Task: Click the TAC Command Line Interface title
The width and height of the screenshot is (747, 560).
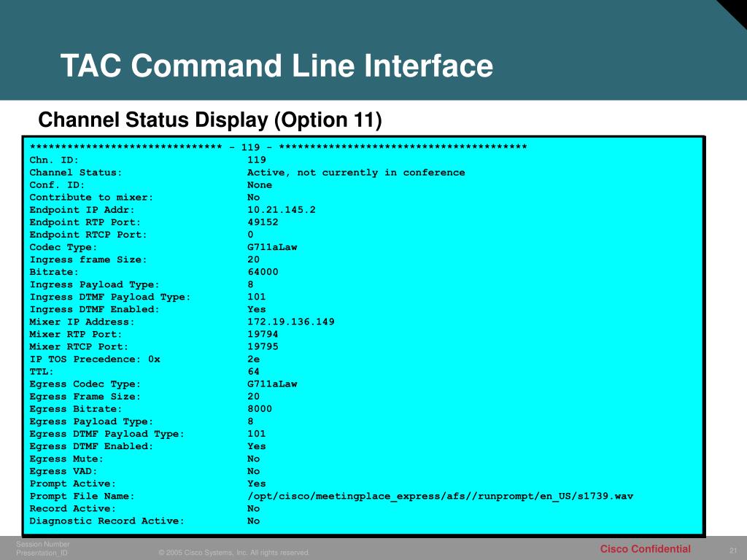Action: click(x=279, y=66)
